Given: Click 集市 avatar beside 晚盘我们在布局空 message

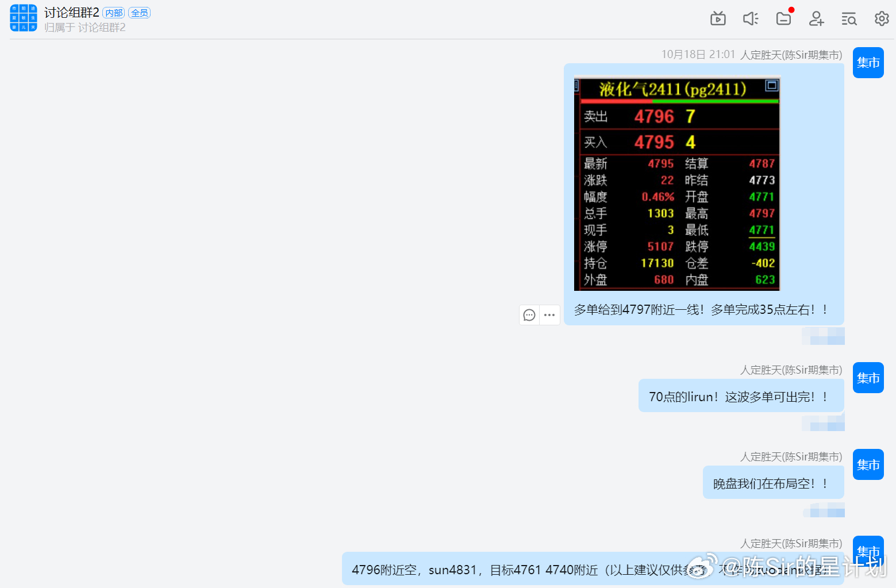Looking at the screenshot, I should click(868, 464).
